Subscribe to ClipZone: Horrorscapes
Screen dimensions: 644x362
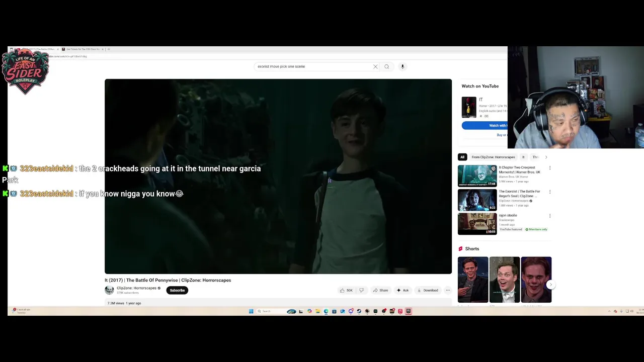tap(177, 290)
